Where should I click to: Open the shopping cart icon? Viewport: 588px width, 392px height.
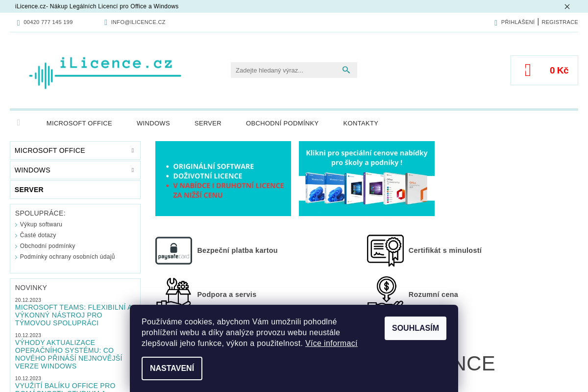point(528,71)
